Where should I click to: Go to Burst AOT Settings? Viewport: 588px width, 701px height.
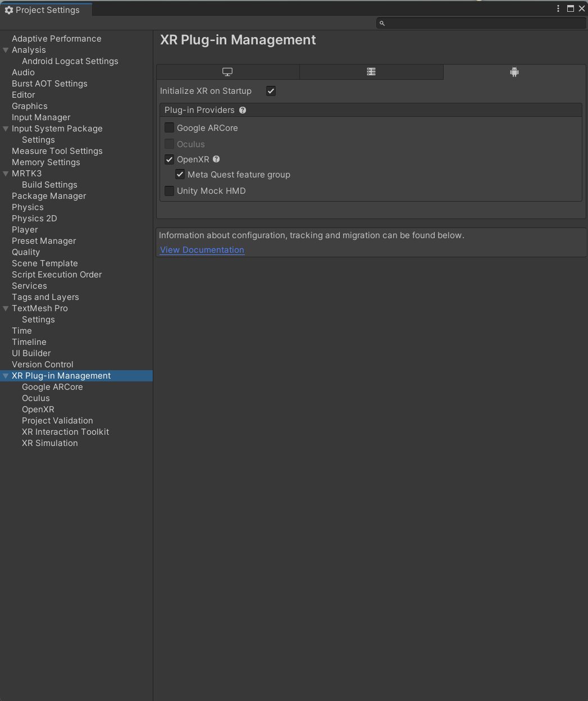[49, 84]
